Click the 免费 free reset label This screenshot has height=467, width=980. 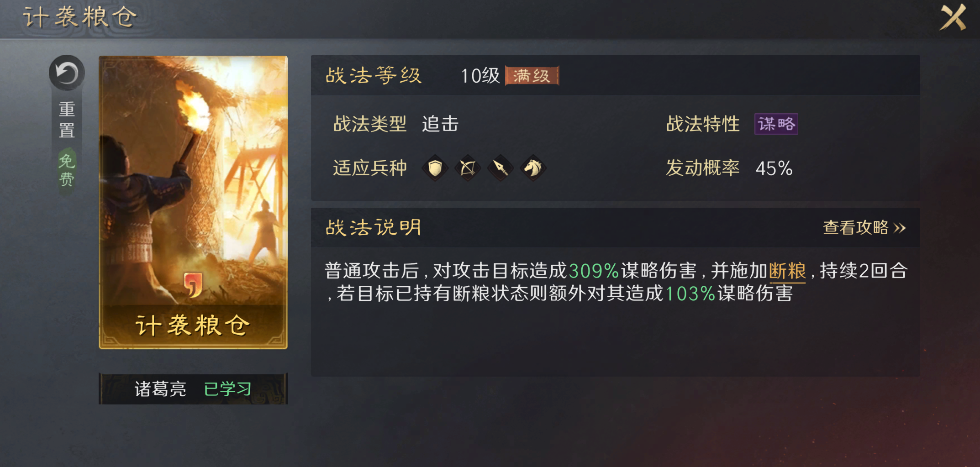tap(67, 170)
